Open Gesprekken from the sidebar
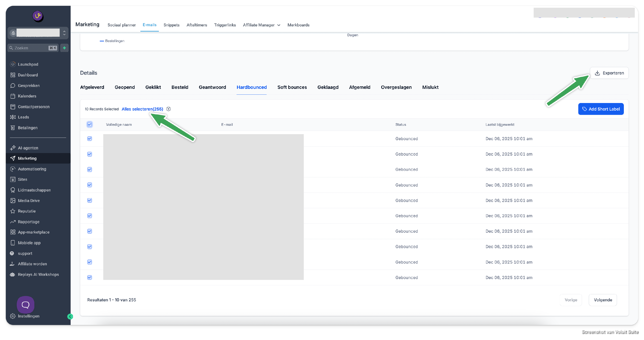Viewport: 644px width, 340px height. point(29,85)
